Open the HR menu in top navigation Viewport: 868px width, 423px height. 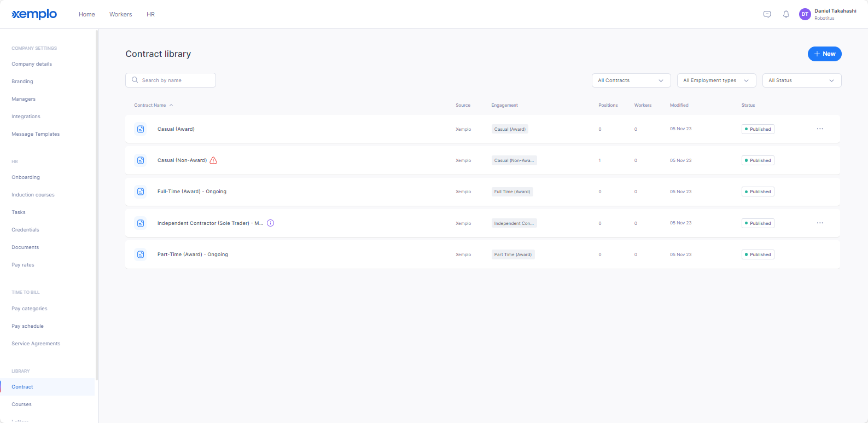[150, 14]
